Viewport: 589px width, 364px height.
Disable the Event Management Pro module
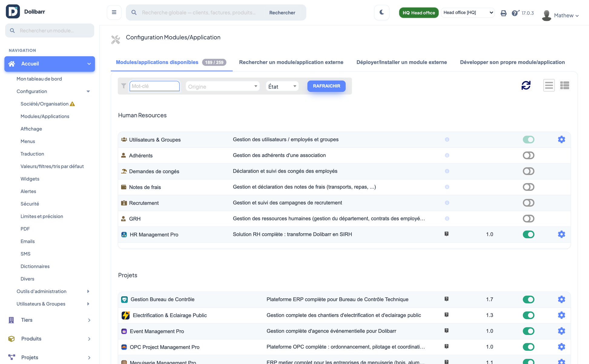click(x=528, y=331)
